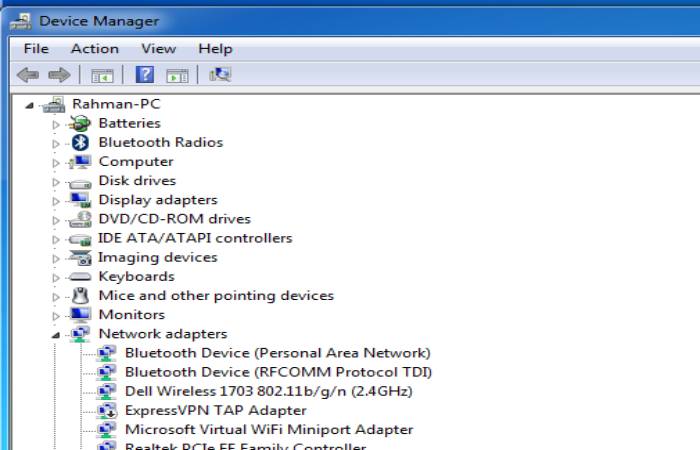Click the disabled ExpressVPN TAP Adapter icon

[x=107, y=411]
